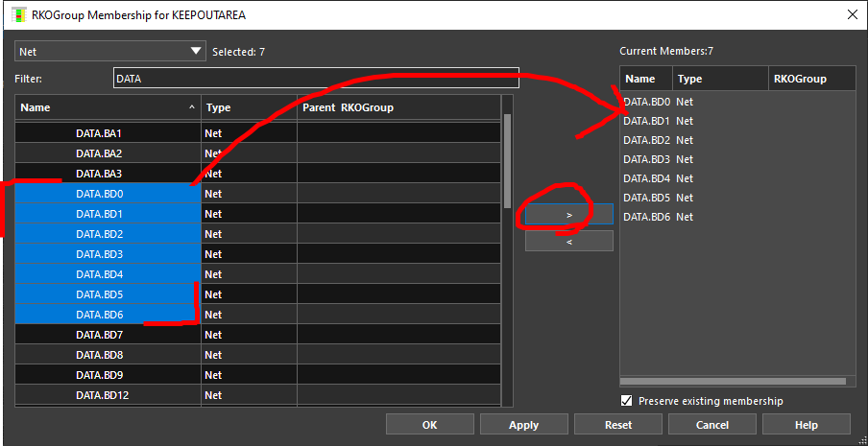
Task: Click the Apply button
Action: click(x=523, y=425)
